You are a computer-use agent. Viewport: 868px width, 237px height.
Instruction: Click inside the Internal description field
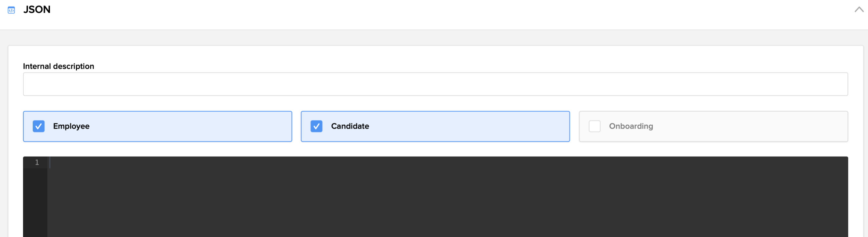coord(435,84)
